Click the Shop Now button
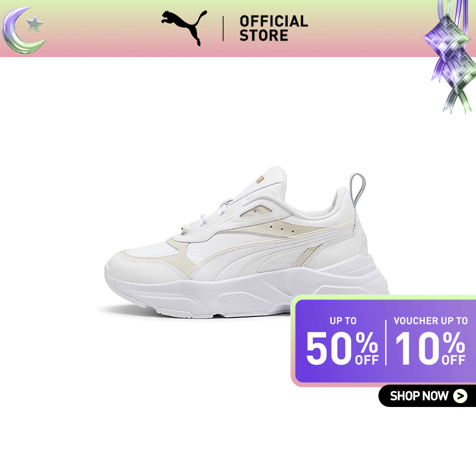This screenshot has width=476, height=476. [x=427, y=396]
